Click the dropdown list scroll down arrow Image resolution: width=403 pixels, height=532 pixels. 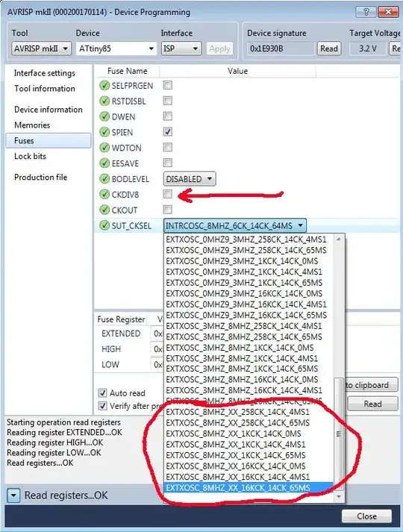coord(339,496)
